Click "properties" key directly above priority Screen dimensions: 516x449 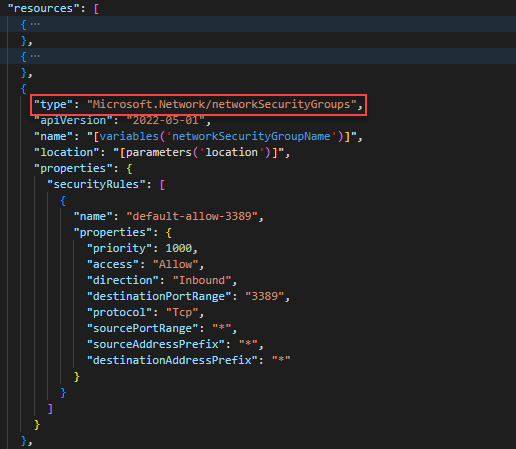113,232
